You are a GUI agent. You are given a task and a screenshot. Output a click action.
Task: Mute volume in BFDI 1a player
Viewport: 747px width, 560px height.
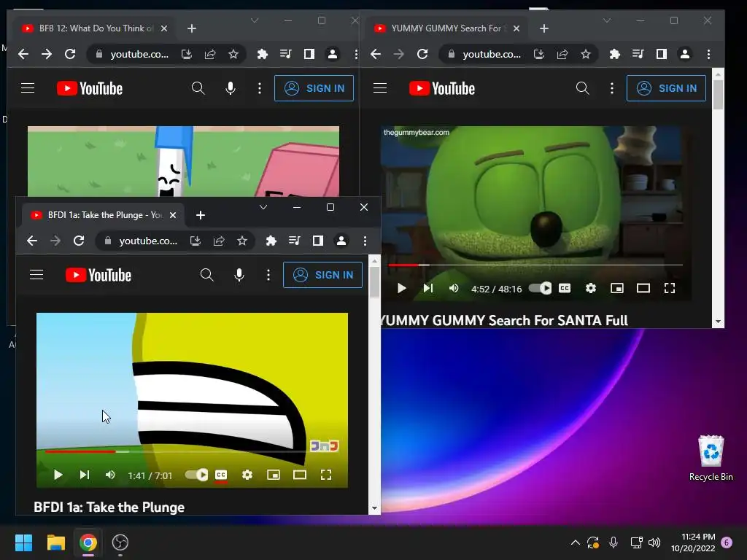coord(111,475)
